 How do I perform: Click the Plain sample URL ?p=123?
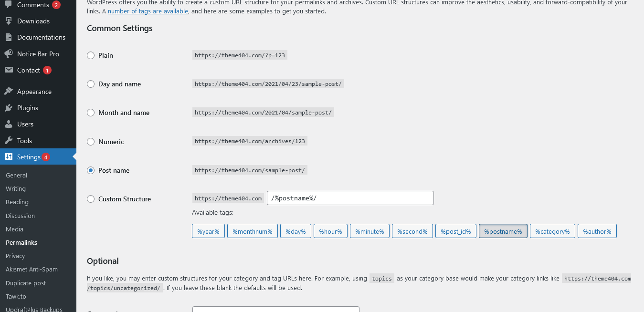(x=240, y=55)
